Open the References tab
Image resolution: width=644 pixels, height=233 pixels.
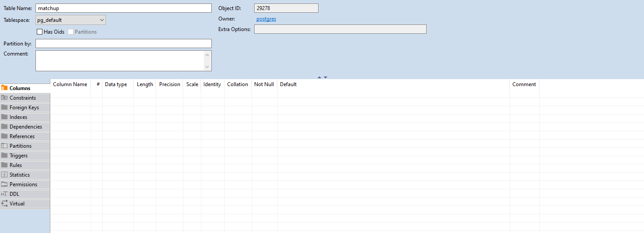[25, 136]
